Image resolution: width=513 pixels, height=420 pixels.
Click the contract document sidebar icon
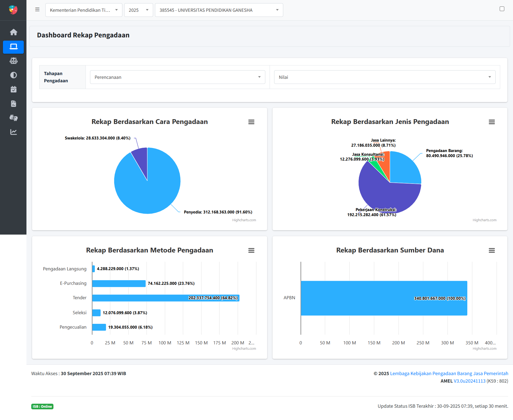[x=13, y=104]
